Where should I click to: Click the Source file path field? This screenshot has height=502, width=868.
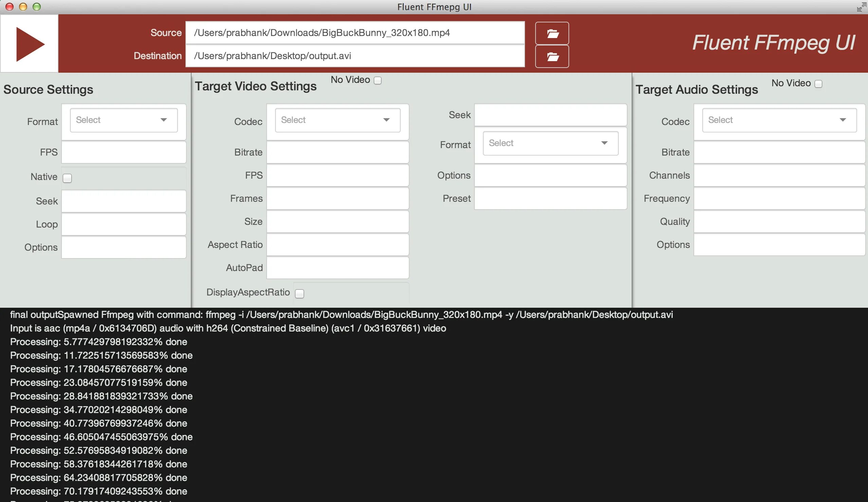click(x=355, y=33)
